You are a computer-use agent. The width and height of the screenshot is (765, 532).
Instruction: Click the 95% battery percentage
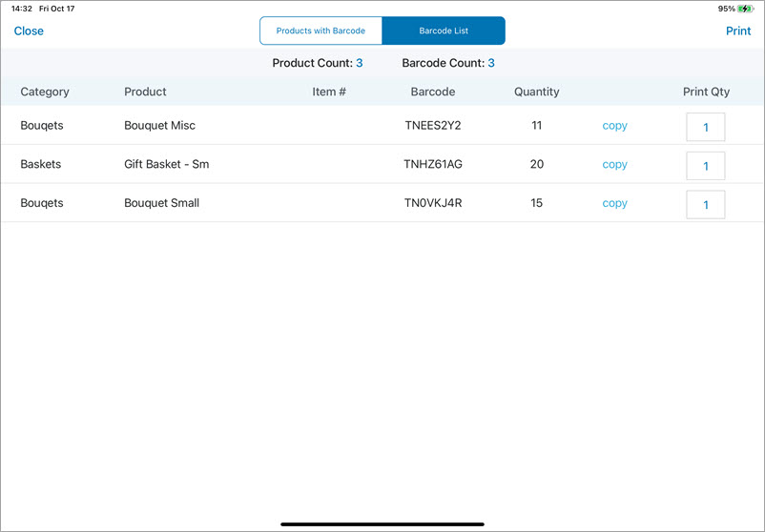(x=727, y=9)
